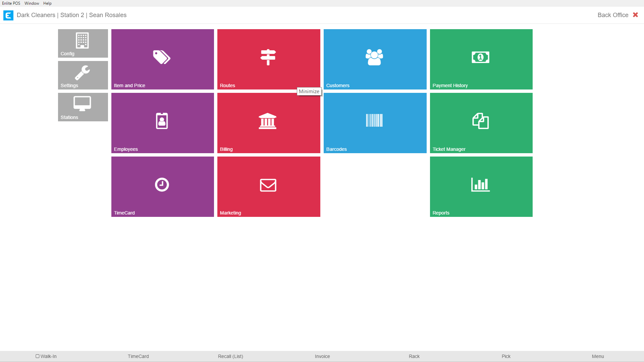Open the Ticket Manager tile

click(481, 123)
